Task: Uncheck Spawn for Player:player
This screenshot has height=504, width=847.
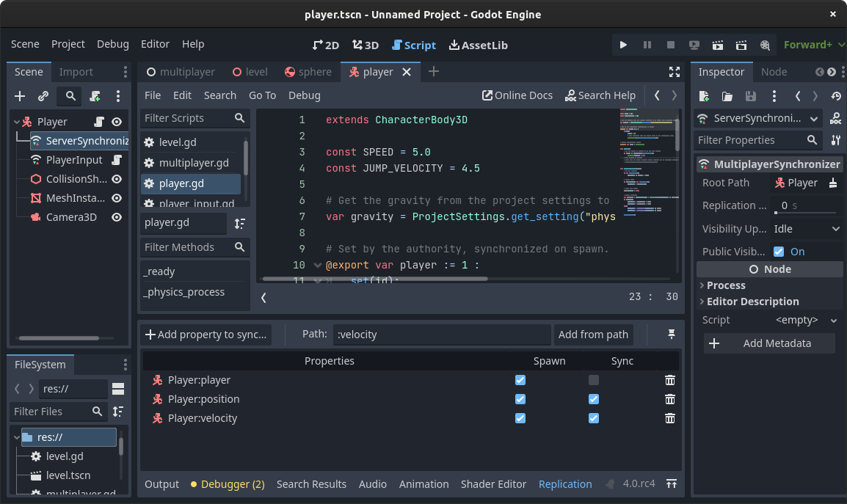Action: click(x=520, y=380)
